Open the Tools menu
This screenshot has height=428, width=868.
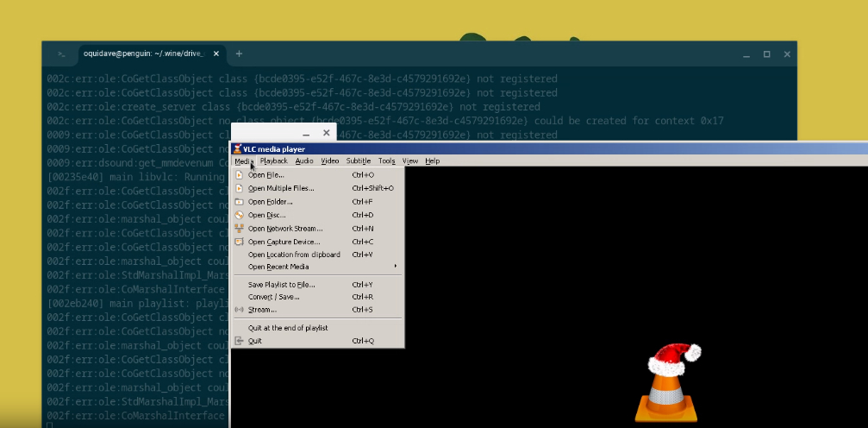386,160
